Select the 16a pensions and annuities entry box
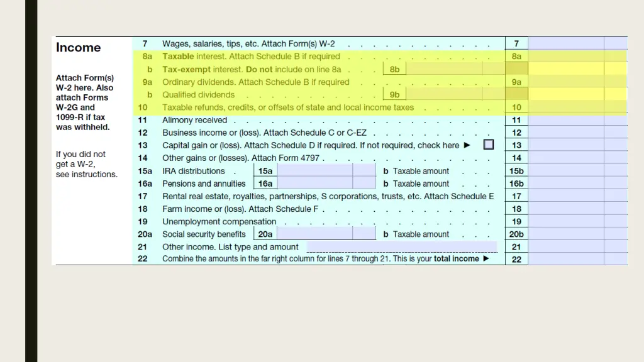 click(x=314, y=184)
